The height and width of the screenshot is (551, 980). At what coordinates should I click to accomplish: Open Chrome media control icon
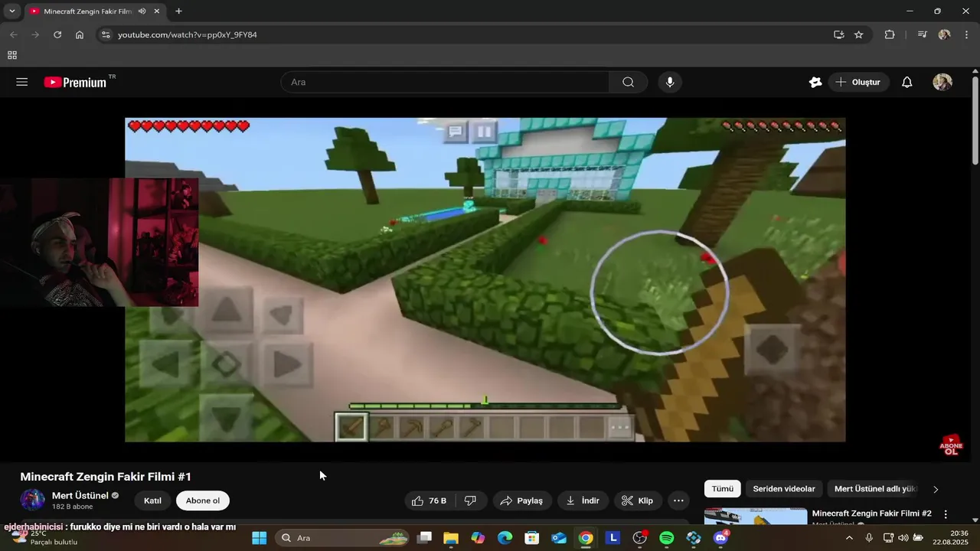tap(923, 34)
